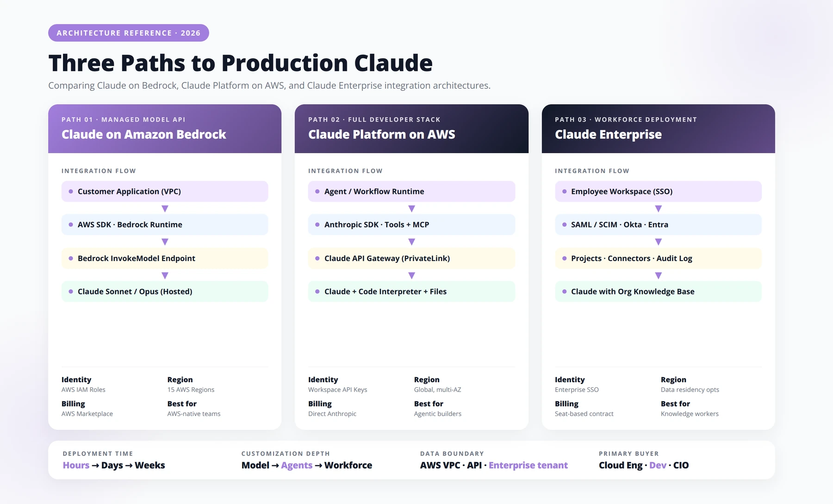Click the Deployment Time footer label
This screenshot has height=504, width=833.
[98, 454]
